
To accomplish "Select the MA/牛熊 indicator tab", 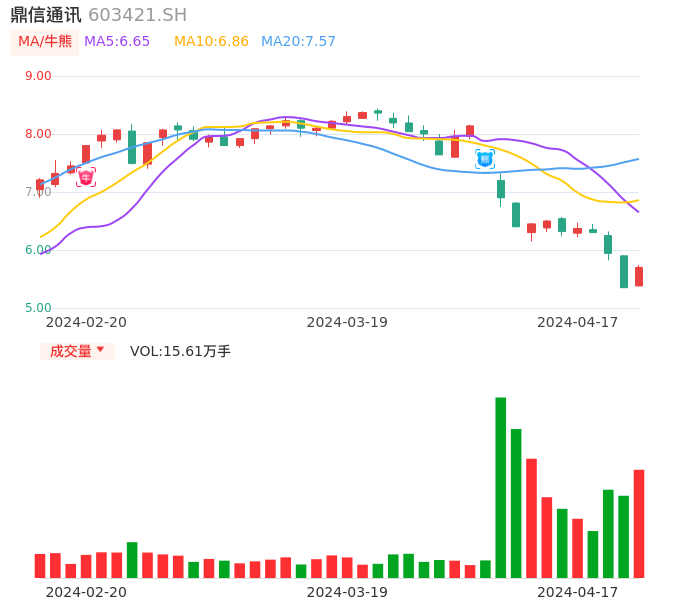I will [45, 42].
